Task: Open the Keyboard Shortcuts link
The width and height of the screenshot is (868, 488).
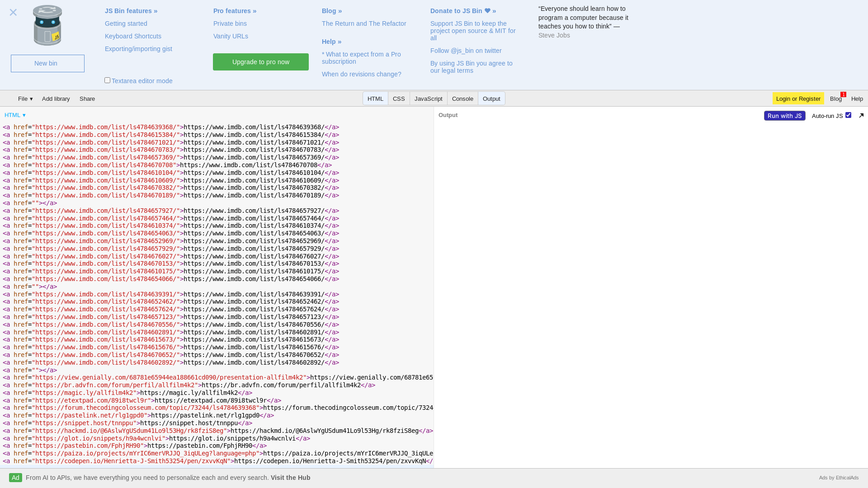Action: 133,36
